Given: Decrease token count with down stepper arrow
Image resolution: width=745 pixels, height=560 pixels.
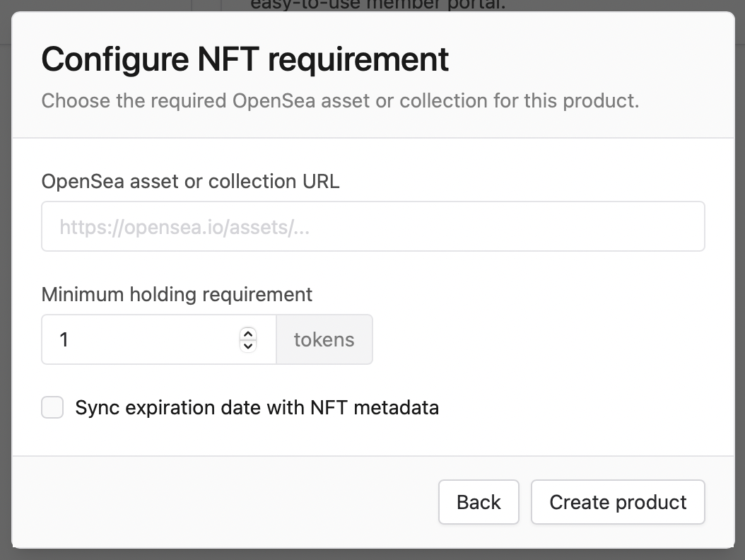Looking at the screenshot, I should point(247,346).
